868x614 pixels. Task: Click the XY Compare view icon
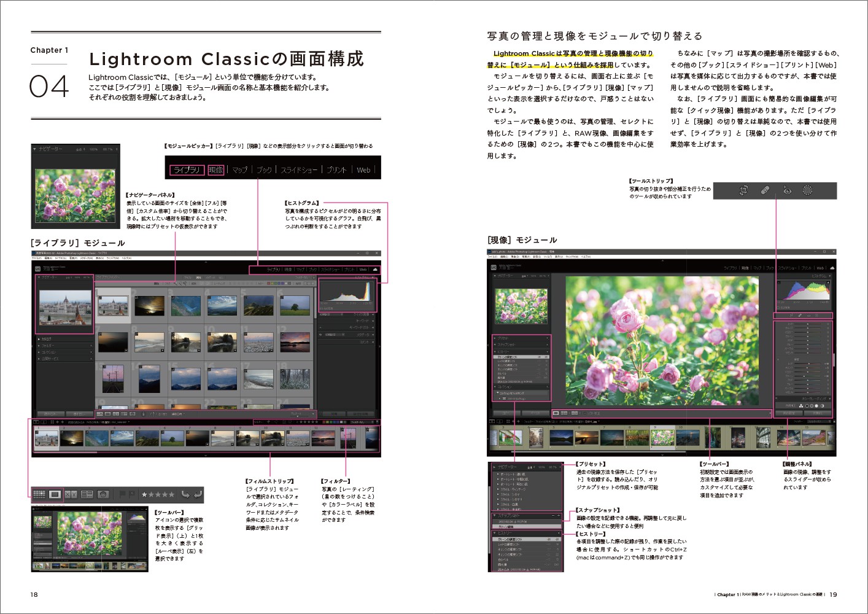tap(71, 494)
